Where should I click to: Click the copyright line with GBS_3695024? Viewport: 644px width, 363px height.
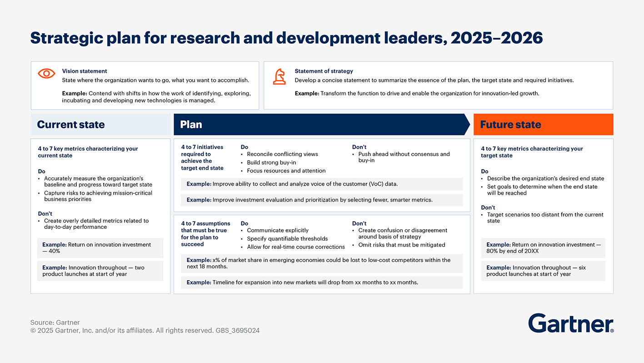click(145, 331)
